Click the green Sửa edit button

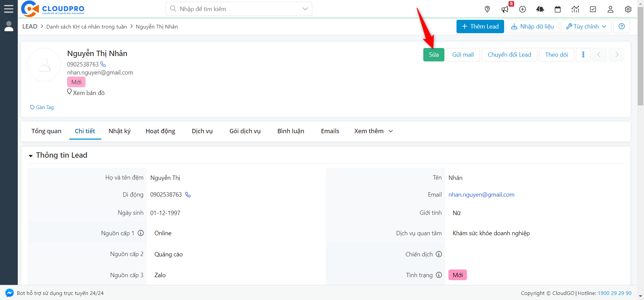coord(434,55)
